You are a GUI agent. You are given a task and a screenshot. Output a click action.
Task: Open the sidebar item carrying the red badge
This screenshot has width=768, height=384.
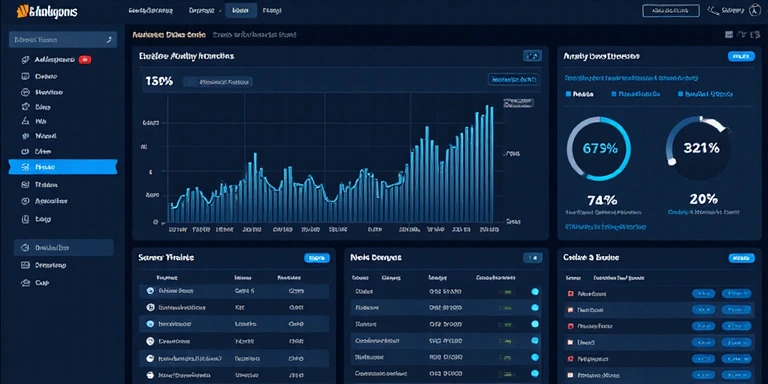pyautogui.click(x=56, y=60)
